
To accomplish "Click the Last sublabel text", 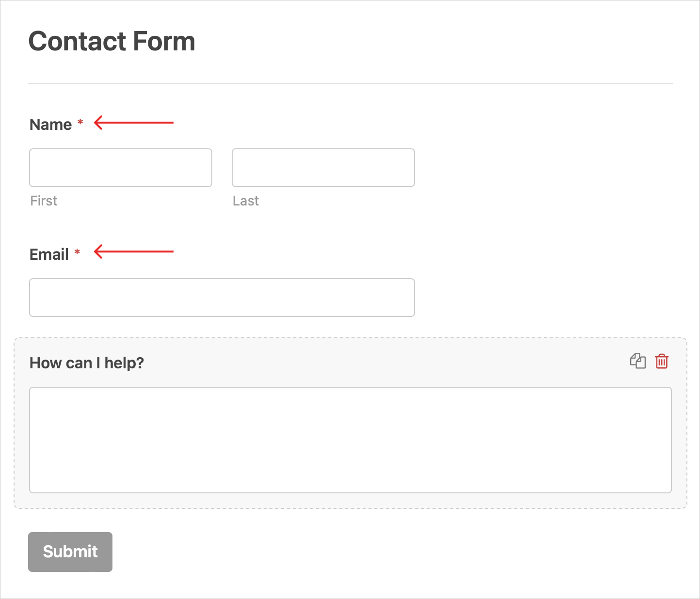I will [246, 201].
